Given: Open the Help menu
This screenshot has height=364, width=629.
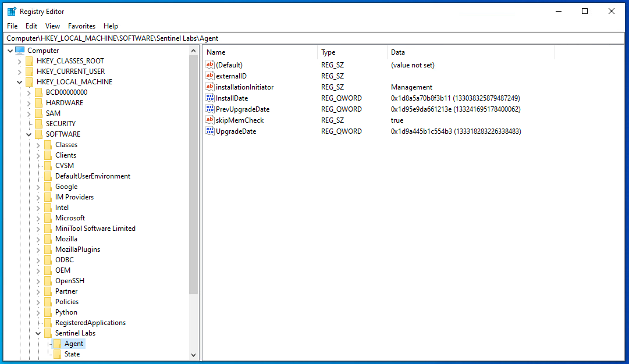Looking at the screenshot, I should pos(111,26).
